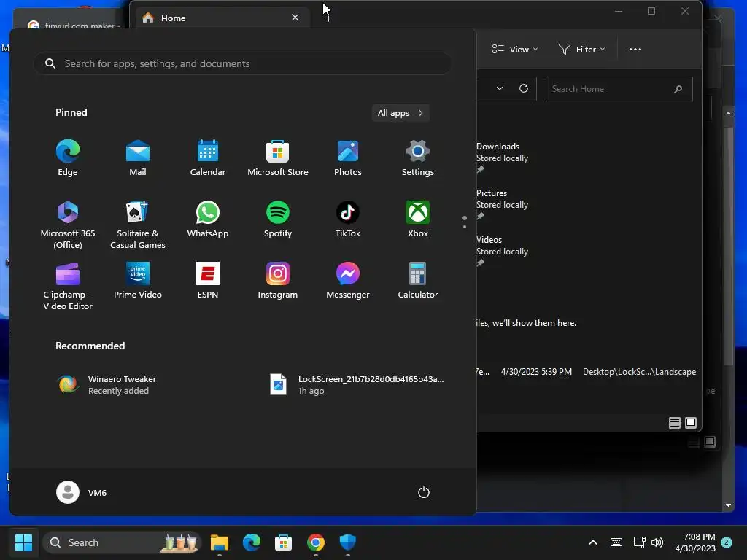The height and width of the screenshot is (560, 747).
Task: Click the Windows Start button
Action: coord(23,542)
